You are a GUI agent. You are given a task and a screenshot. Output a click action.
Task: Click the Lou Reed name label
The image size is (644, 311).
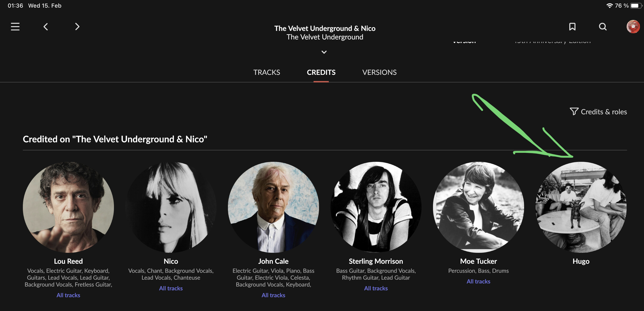pos(68,261)
